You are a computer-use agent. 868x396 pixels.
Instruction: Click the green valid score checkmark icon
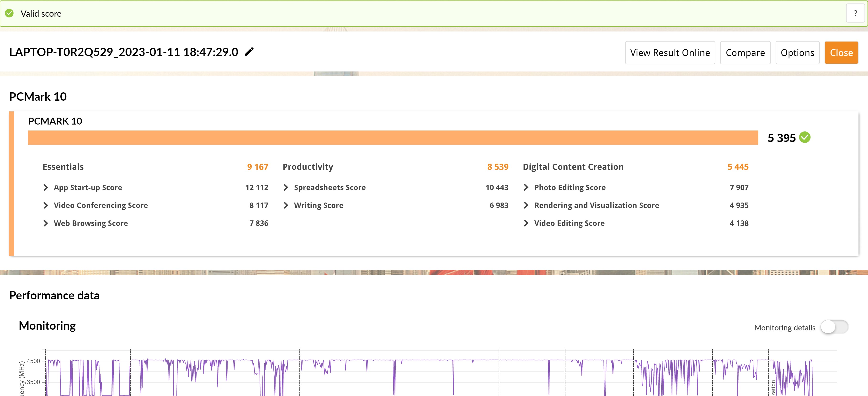[10, 13]
